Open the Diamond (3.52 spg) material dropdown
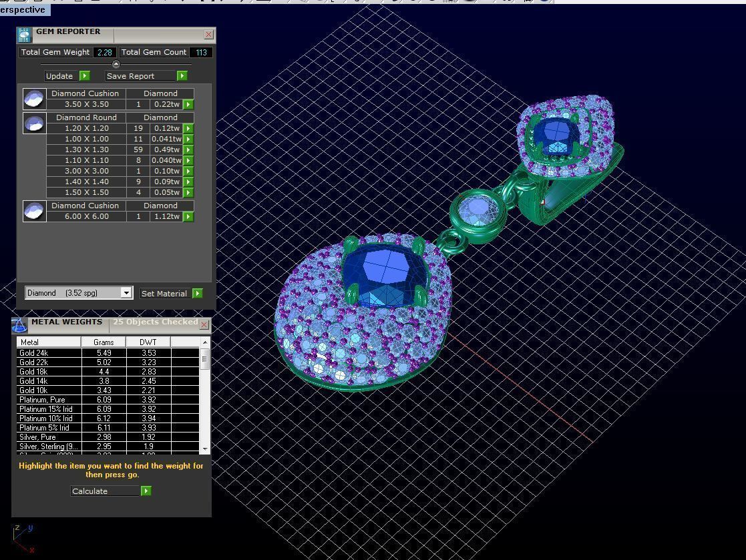The height and width of the screenshot is (560, 746). tap(126, 293)
